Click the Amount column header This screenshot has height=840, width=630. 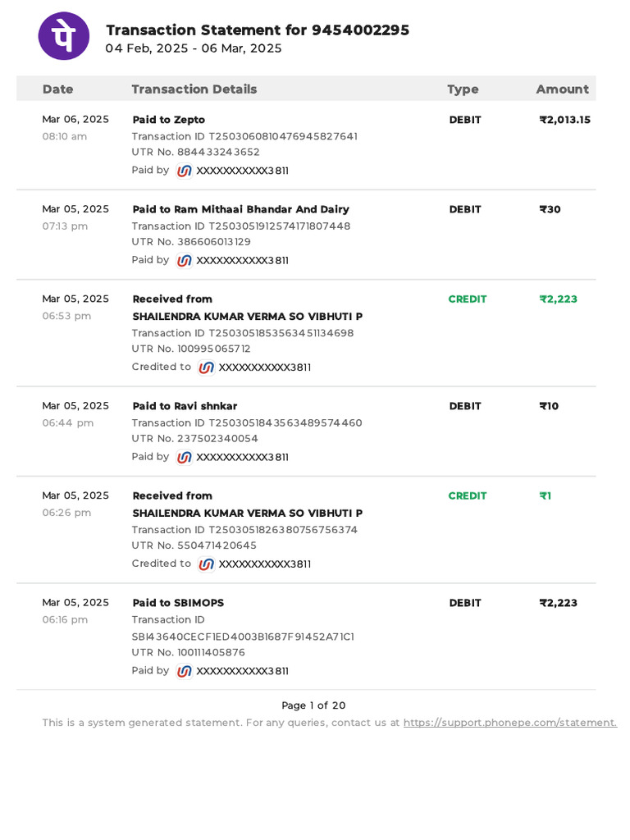click(562, 89)
